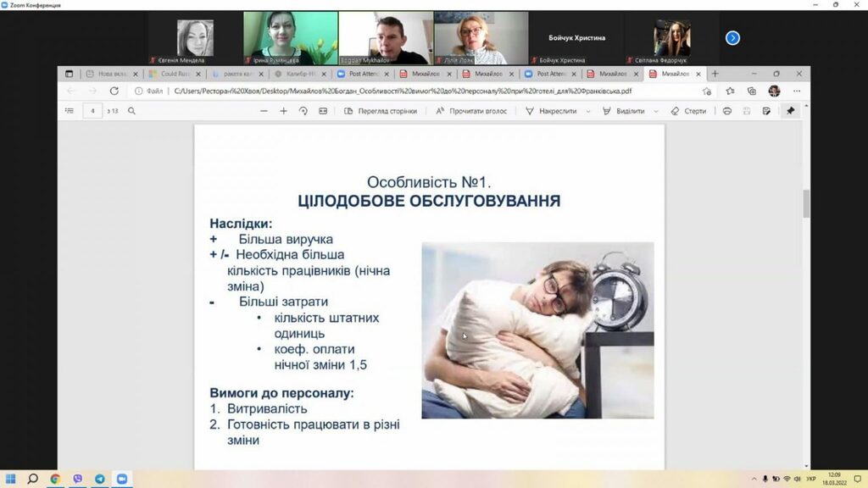Toggle the Накреслити drawing tool
The image size is (868, 488).
[x=551, y=111]
